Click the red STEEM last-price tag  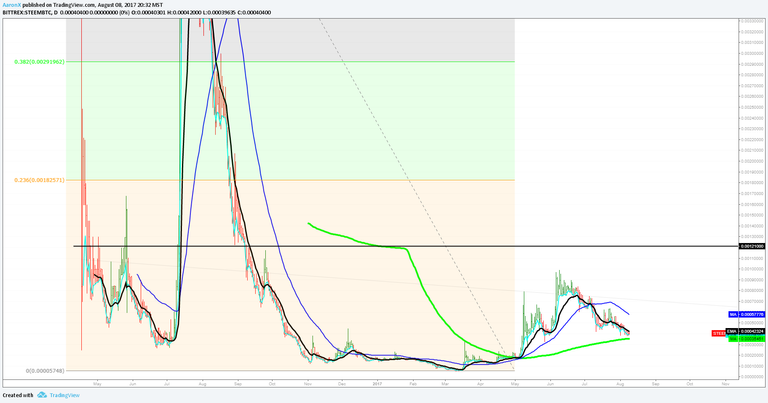click(x=719, y=333)
